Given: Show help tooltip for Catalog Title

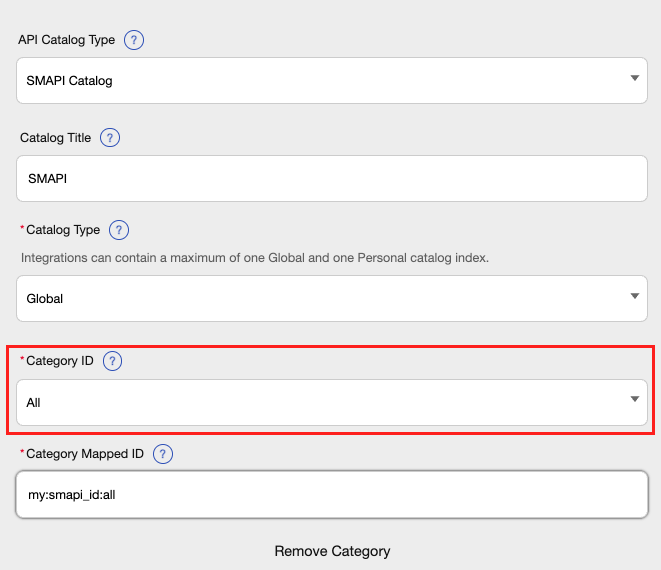Looking at the screenshot, I should pos(110,138).
